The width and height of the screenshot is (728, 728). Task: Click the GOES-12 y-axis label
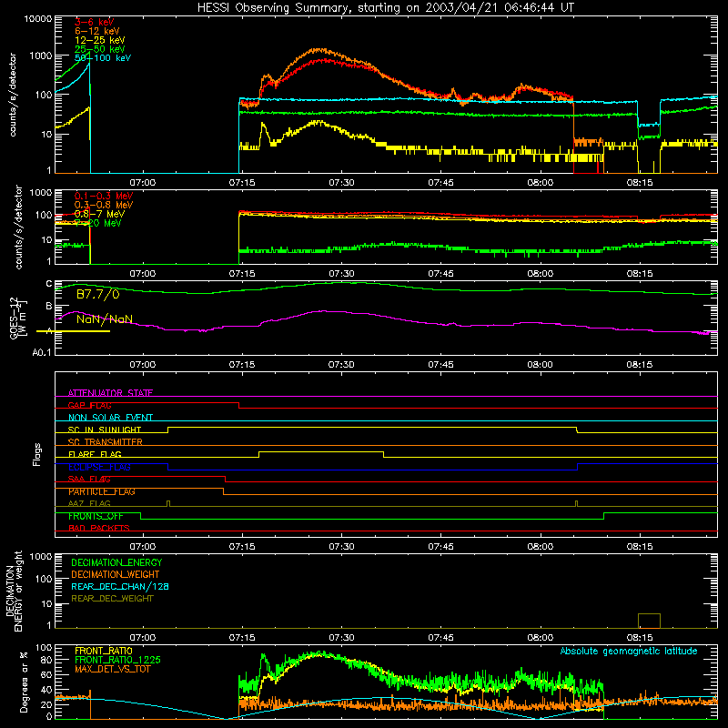(18, 318)
